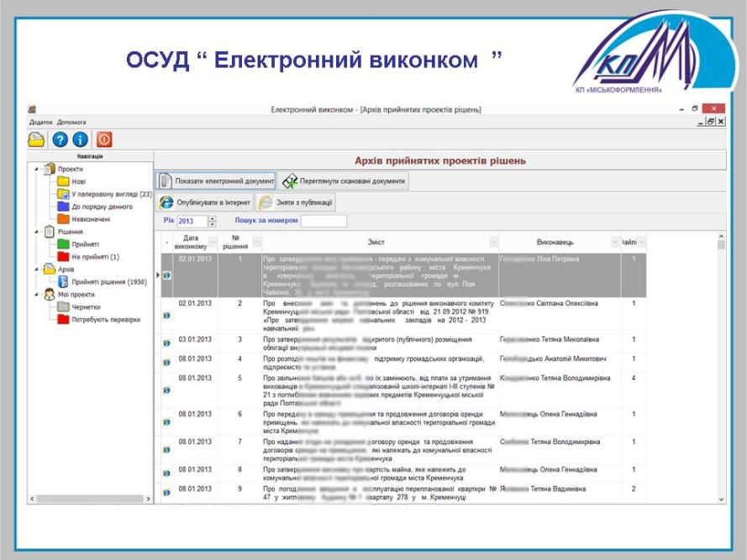Click 'Показати електронний документ' button
The image size is (747, 560).
(217, 181)
